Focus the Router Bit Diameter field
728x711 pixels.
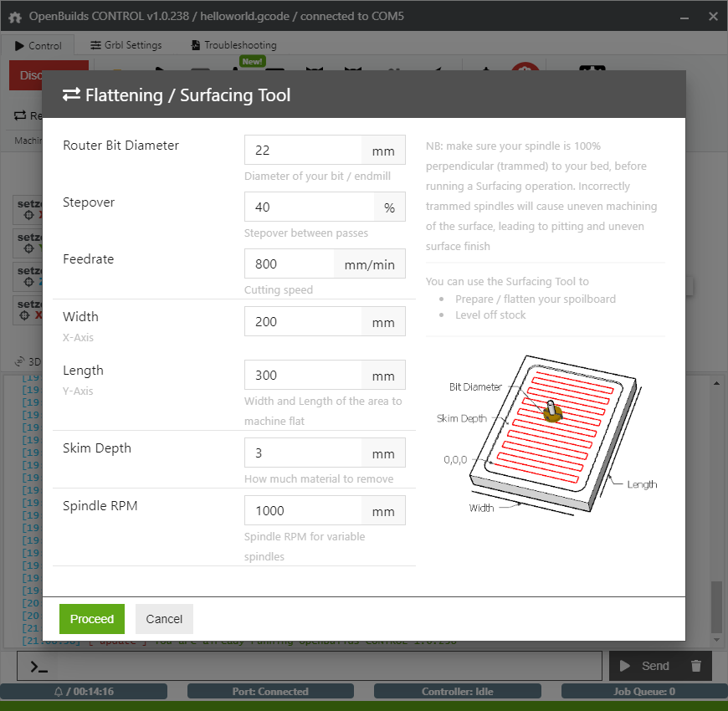pyautogui.click(x=303, y=151)
